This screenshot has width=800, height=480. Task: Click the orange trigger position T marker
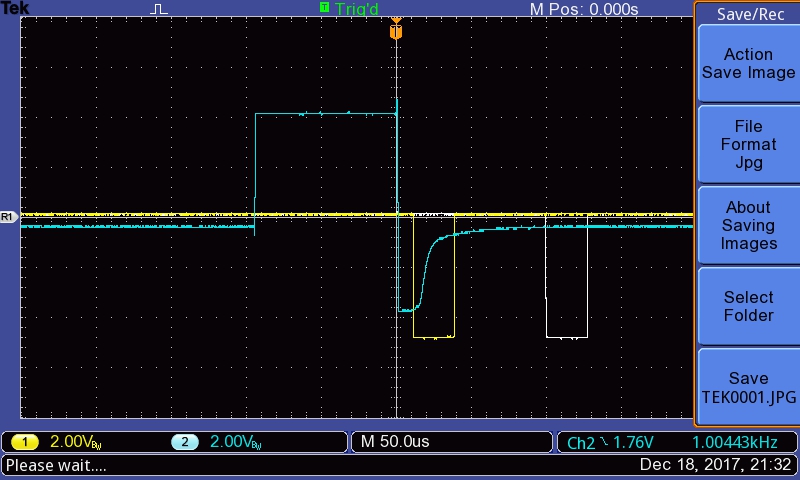coord(396,30)
